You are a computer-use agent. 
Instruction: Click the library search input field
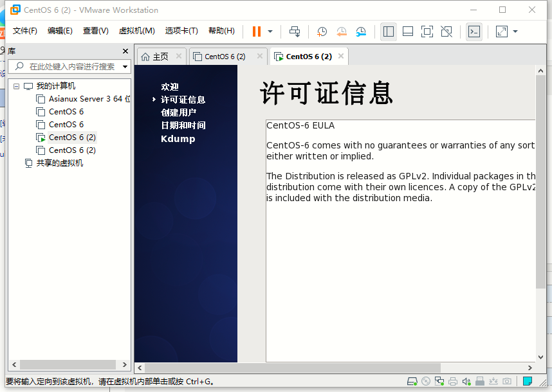coord(72,66)
